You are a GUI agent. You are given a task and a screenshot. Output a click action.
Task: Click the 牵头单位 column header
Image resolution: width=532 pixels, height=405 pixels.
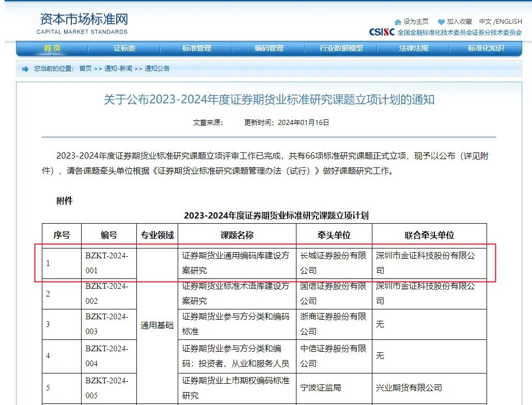[x=334, y=235]
